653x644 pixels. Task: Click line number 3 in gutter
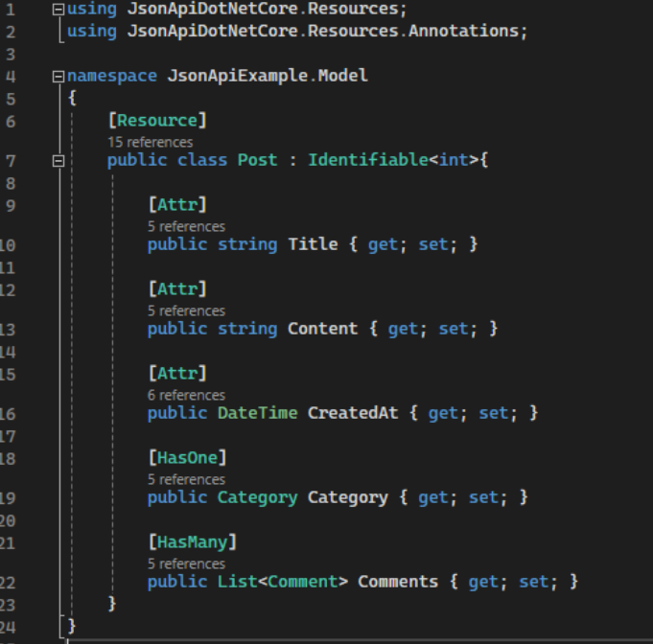click(x=11, y=55)
